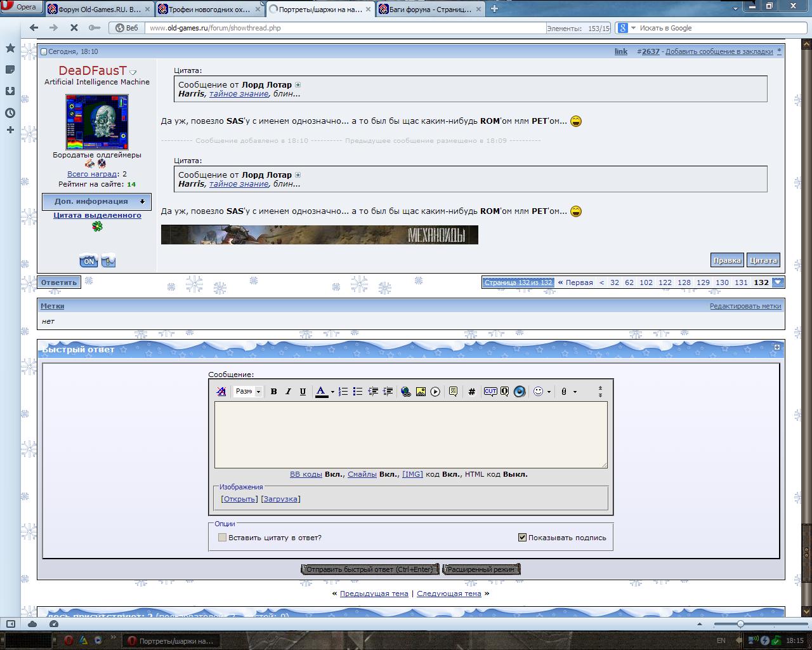Screen dimensions: 812x650
Task: Open the Opera bookmarks star panel
Action: [10, 48]
